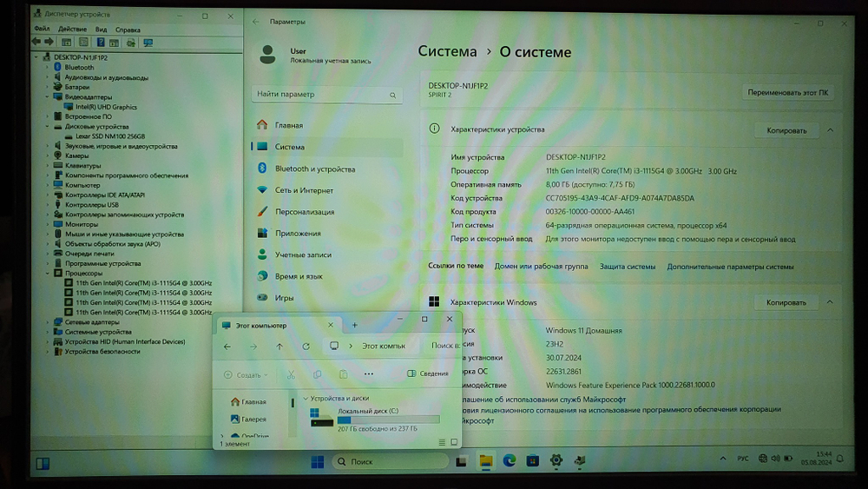Viewport: 868px width, 489px height.
Task: Open Действие menu in Device Manager
Action: (x=73, y=30)
